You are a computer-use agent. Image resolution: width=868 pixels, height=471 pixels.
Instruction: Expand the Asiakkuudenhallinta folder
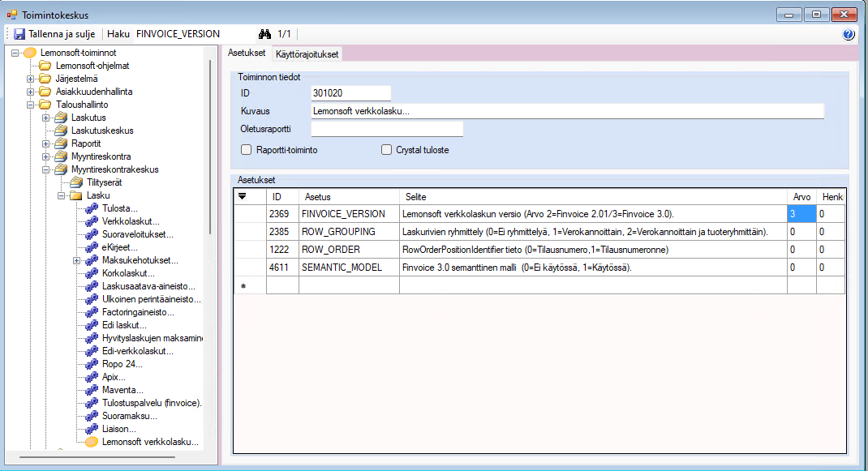coord(31,92)
